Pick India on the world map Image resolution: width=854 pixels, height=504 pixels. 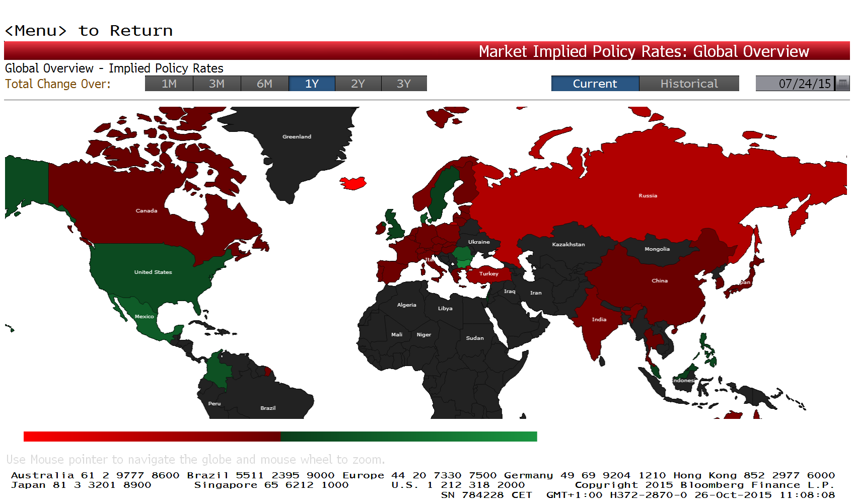[599, 320]
